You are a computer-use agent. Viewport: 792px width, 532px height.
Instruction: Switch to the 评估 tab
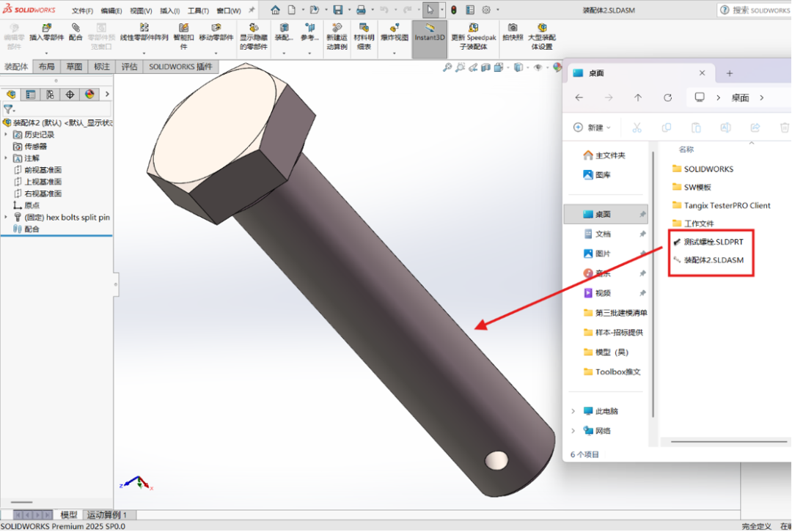click(129, 67)
